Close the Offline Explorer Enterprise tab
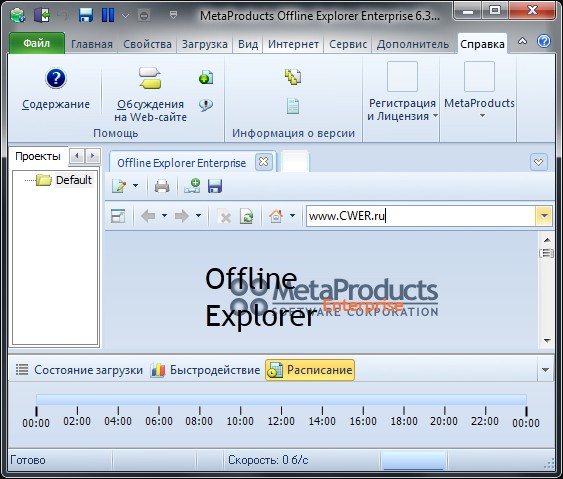563x479 pixels. 264,162
